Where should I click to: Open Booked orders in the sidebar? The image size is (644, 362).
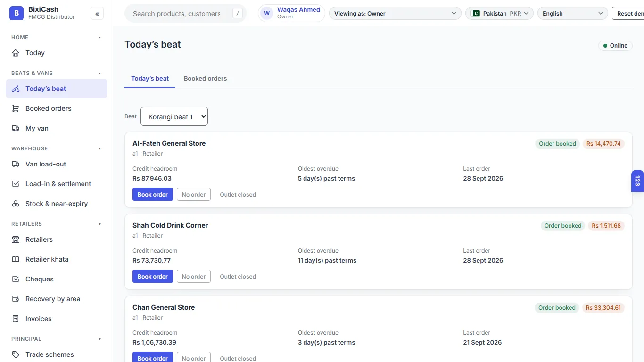click(57, 108)
